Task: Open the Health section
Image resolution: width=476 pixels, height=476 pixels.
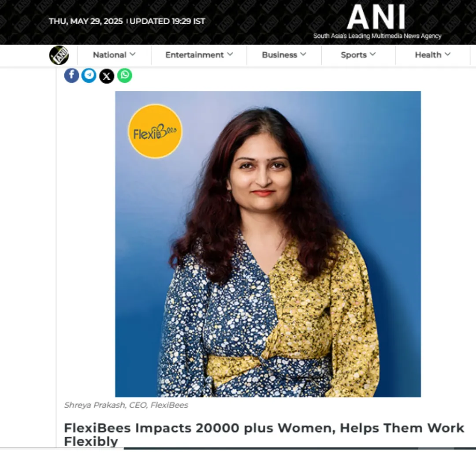Action: pyautogui.click(x=428, y=55)
